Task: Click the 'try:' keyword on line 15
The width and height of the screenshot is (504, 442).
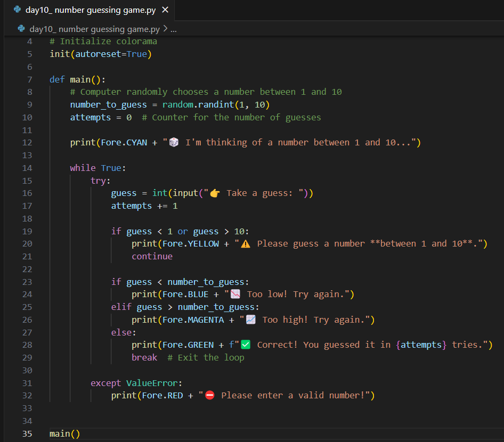Action: click(x=101, y=181)
